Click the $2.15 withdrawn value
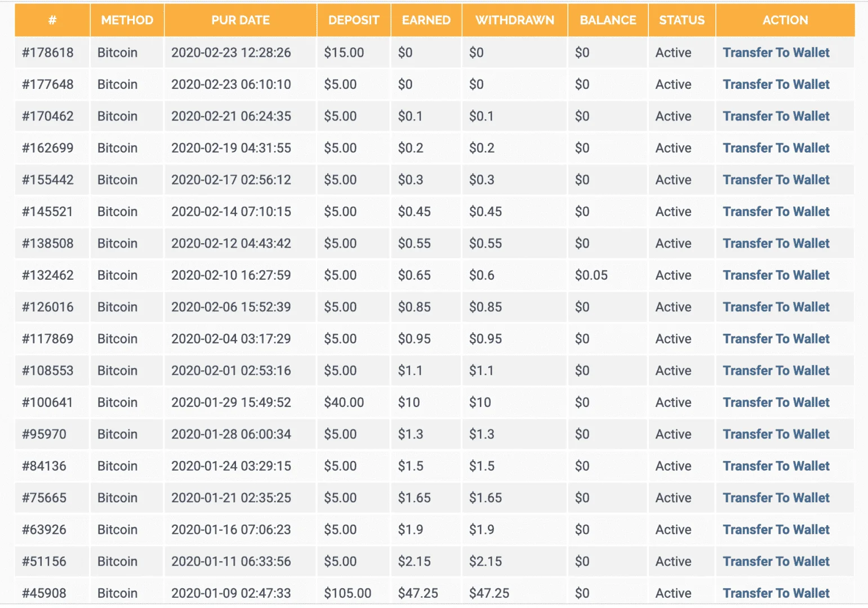The width and height of the screenshot is (868, 608). [x=486, y=561]
